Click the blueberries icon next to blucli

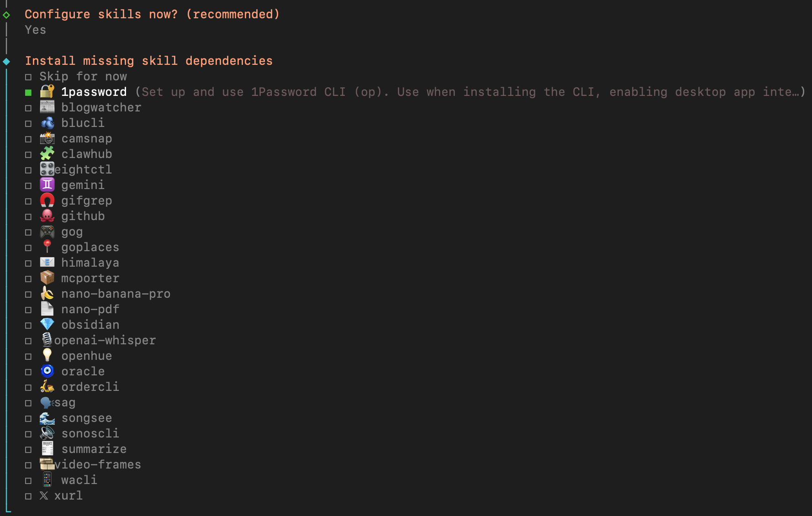47,123
